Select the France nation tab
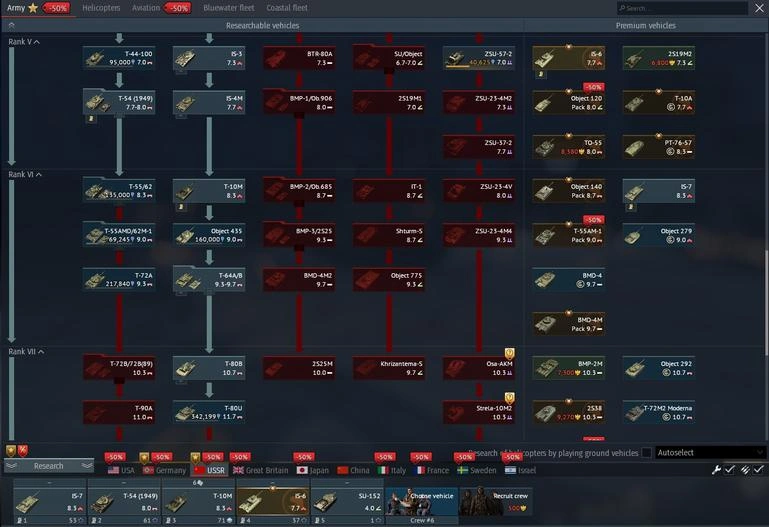Image resolution: width=769 pixels, height=527 pixels. pos(433,470)
